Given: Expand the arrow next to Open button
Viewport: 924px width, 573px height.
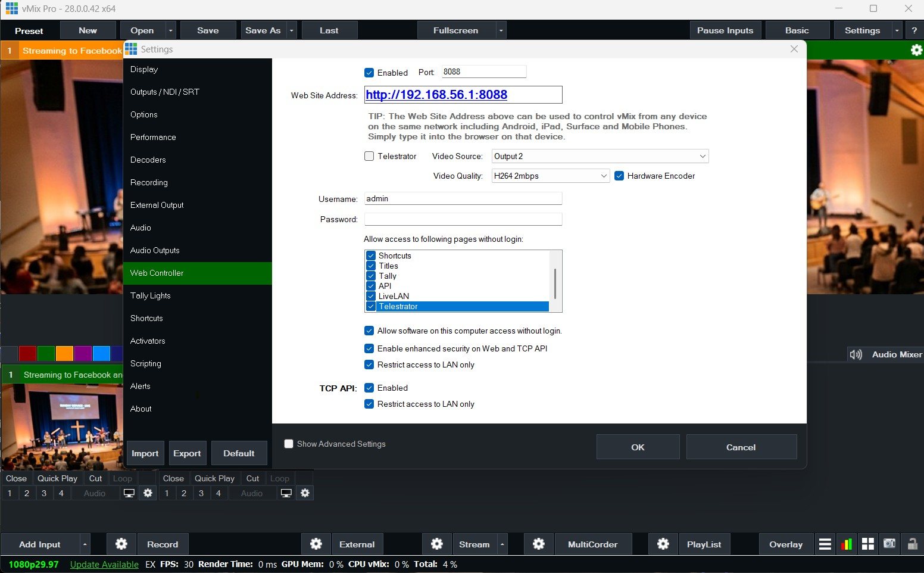Looking at the screenshot, I should click(171, 30).
